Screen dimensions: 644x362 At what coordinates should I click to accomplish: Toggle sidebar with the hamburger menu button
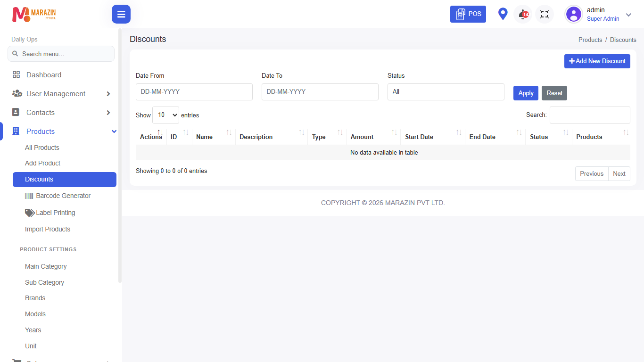click(121, 14)
